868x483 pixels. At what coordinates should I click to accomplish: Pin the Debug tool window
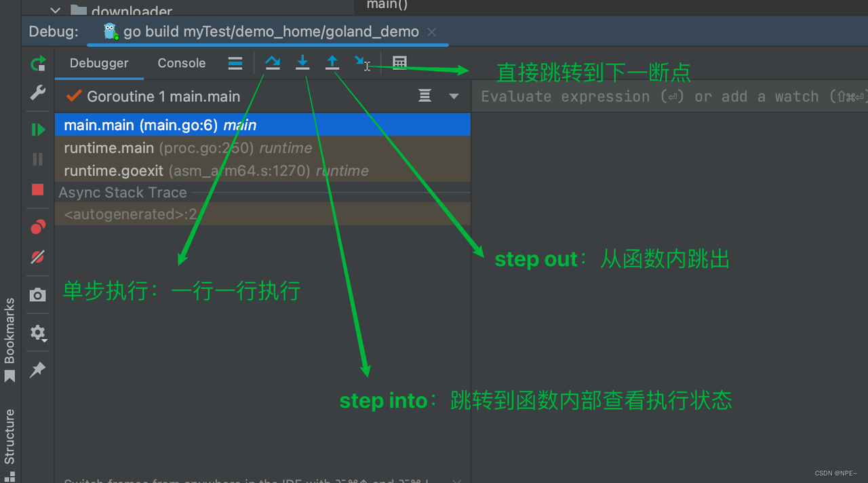click(x=38, y=370)
